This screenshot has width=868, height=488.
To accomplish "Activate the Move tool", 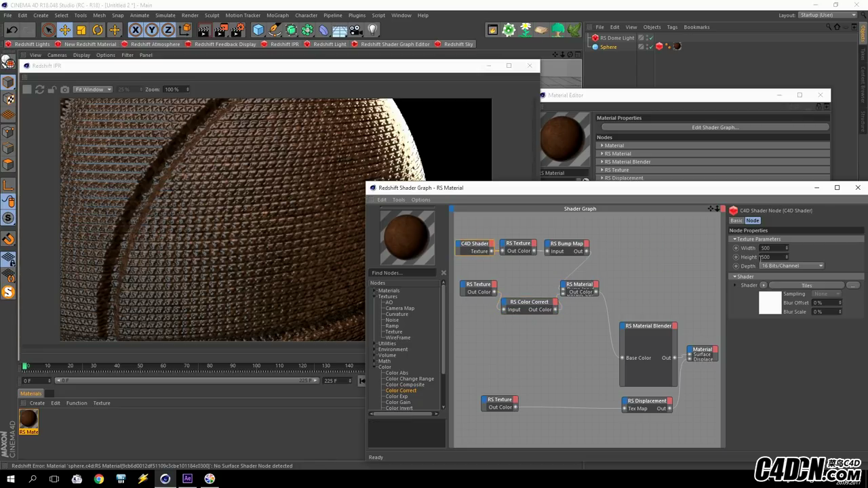I will point(65,30).
